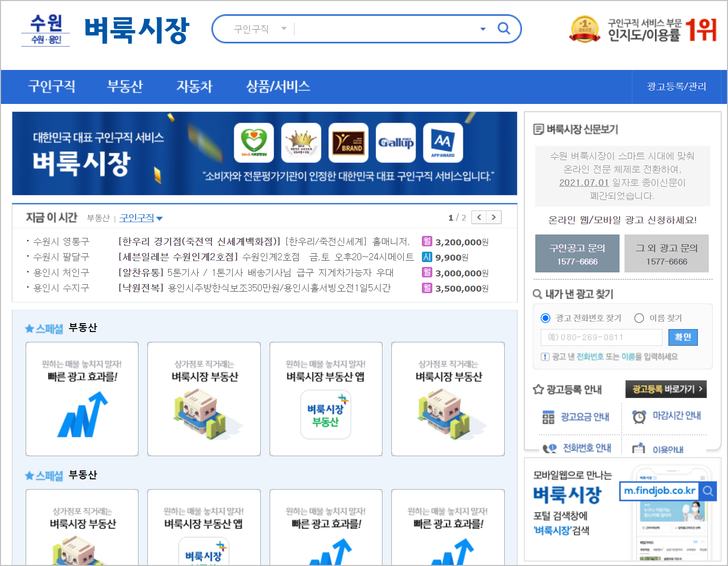Click the Gallup badge in banner
This screenshot has width=728, height=566.
(x=396, y=142)
